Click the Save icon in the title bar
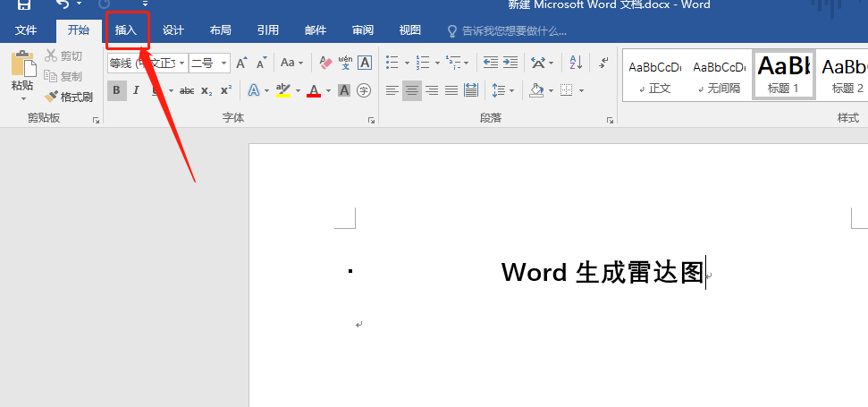The height and width of the screenshot is (407, 868). (x=23, y=4)
